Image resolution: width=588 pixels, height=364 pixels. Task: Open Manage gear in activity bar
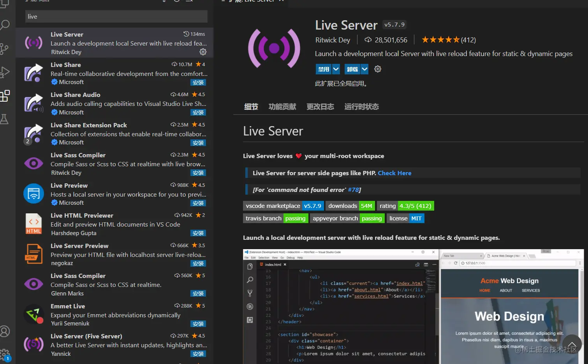(x=5, y=355)
